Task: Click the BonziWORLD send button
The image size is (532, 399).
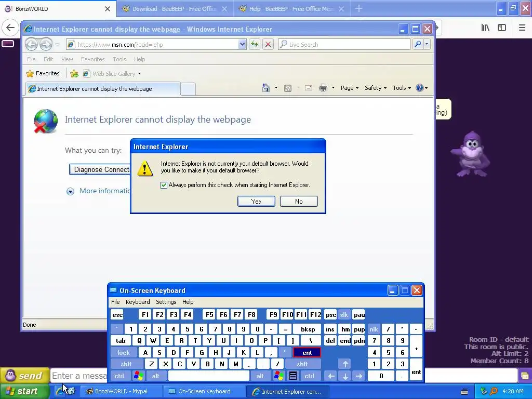Action: (24, 376)
